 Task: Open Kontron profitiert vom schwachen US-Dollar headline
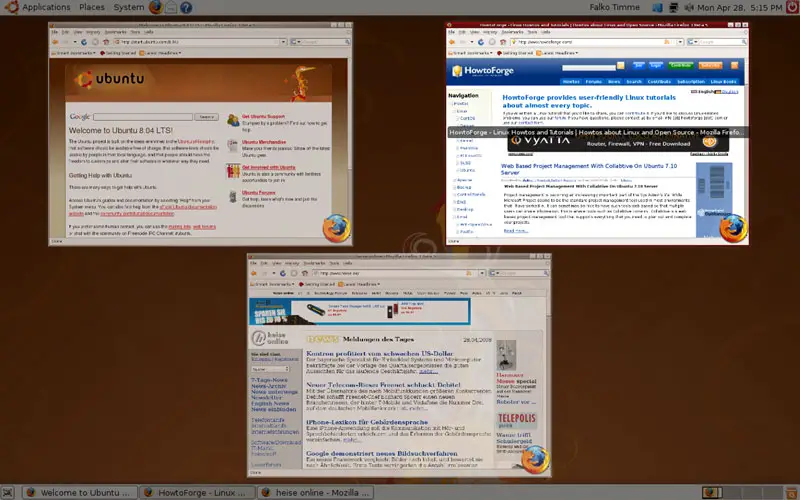(x=380, y=353)
